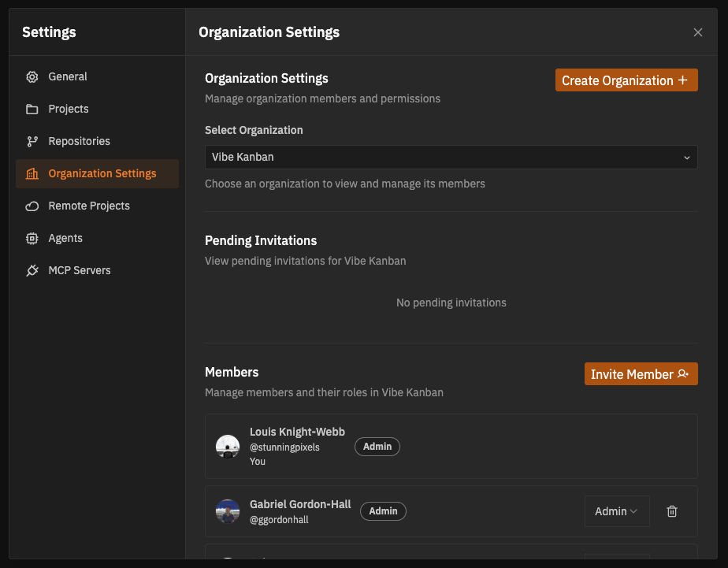Click the Admin badge next to @stunningpixels

point(377,447)
